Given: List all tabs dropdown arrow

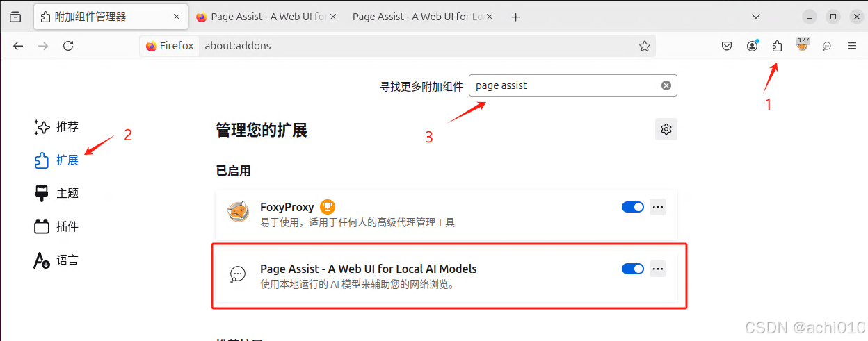Looking at the screenshot, I should pyautogui.click(x=757, y=17).
